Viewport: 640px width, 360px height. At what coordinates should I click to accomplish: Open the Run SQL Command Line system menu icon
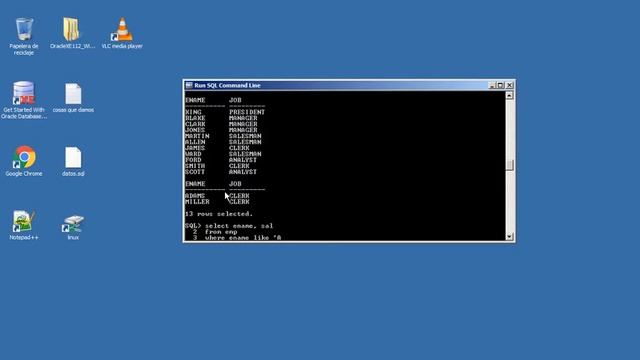click(x=189, y=85)
